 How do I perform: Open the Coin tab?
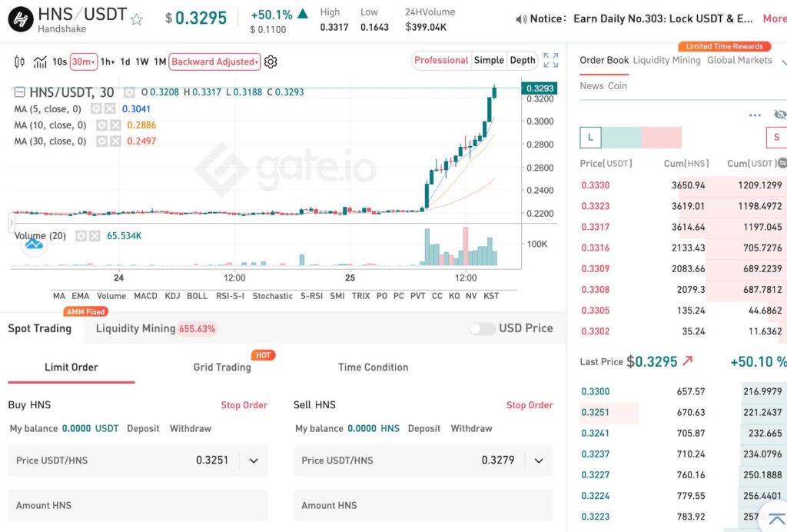617,86
